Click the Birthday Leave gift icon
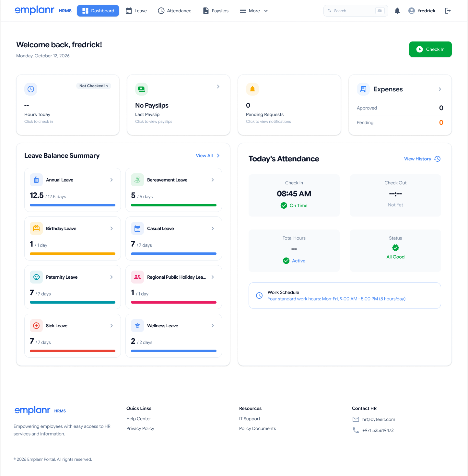Screen dimensions: 468x476 click(x=36, y=228)
